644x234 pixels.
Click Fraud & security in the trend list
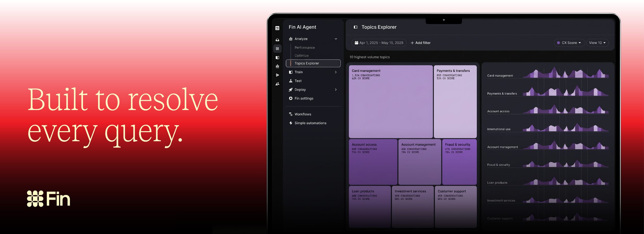tap(498, 165)
